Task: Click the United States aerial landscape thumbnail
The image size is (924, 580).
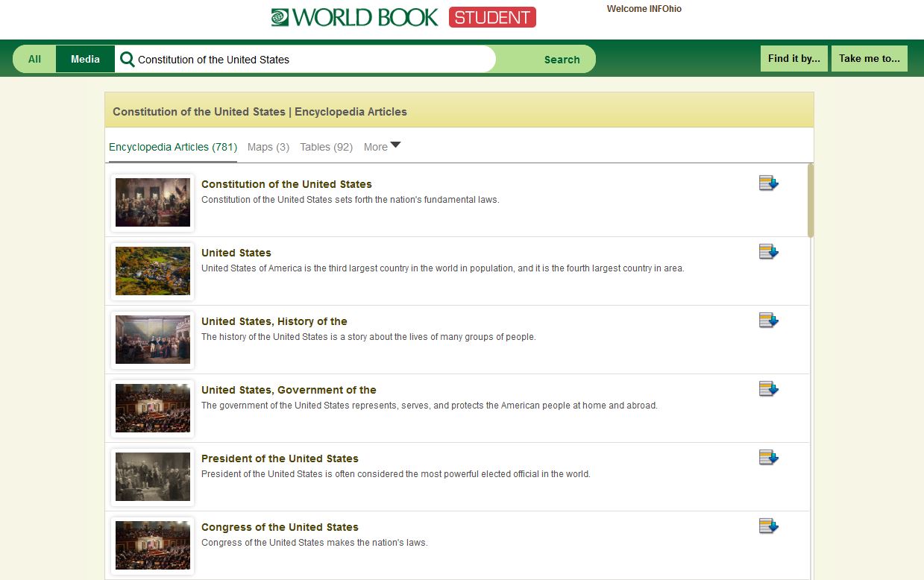Action: pyautogui.click(x=153, y=271)
